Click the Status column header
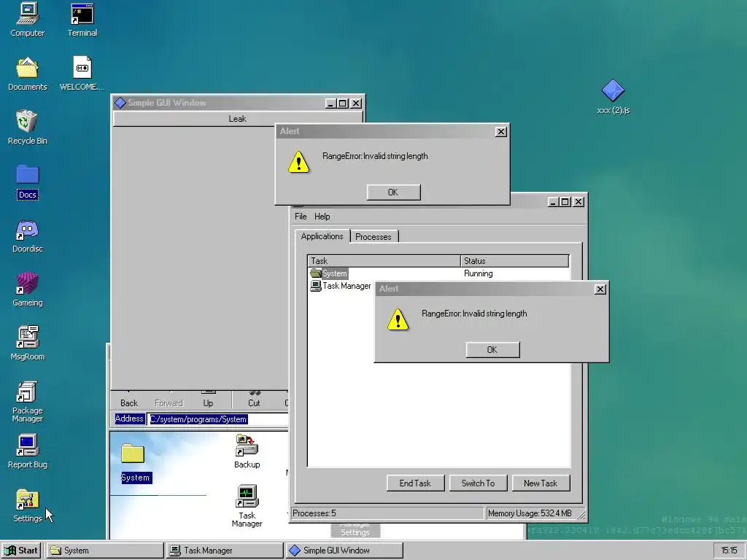Image resolution: width=747 pixels, height=560 pixels. 514,261
